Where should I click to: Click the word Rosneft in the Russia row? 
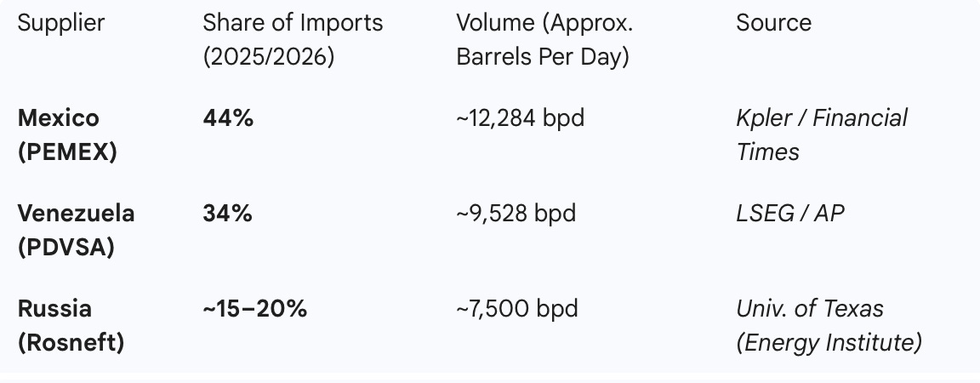[x=71, y=344]
